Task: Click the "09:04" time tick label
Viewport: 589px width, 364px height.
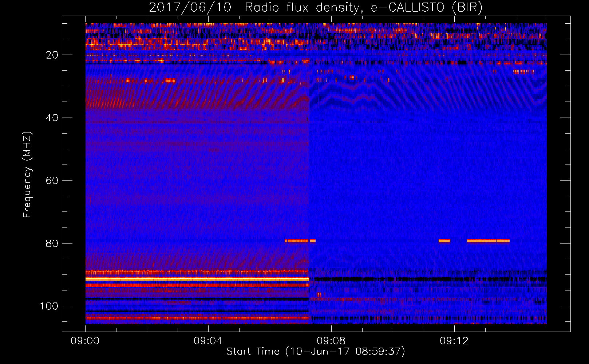Action: click(x=208, y=341)
